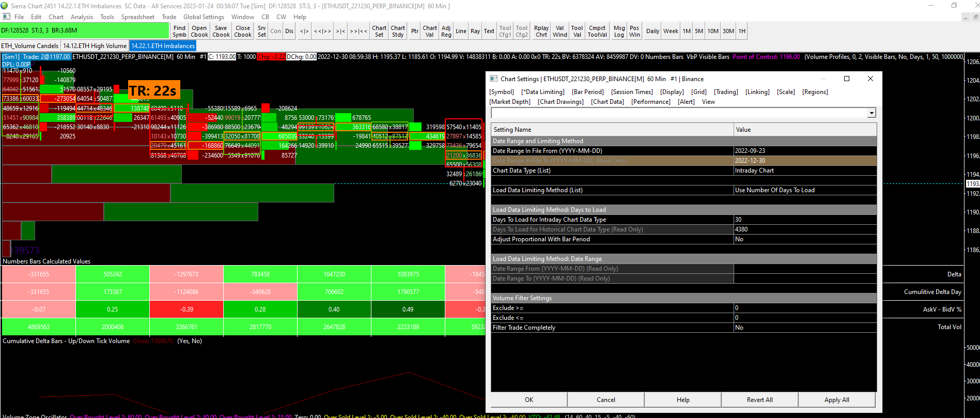Click the >|< bar spacing button
Viewport: 980px width, 418px height.
click(340, 31)
